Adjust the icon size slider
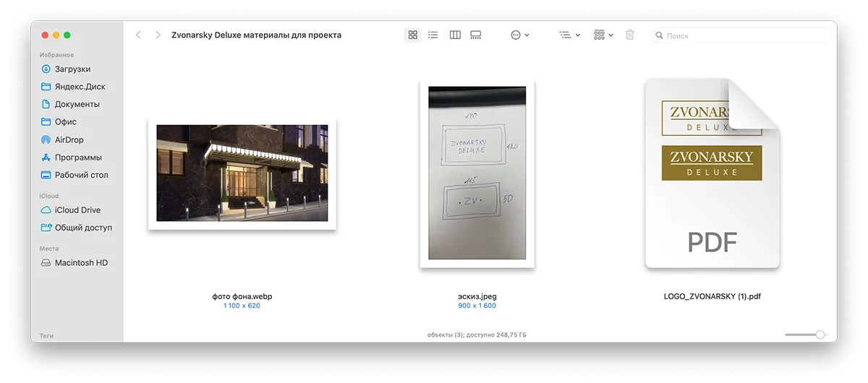The image size is (868, 383). 820,335
